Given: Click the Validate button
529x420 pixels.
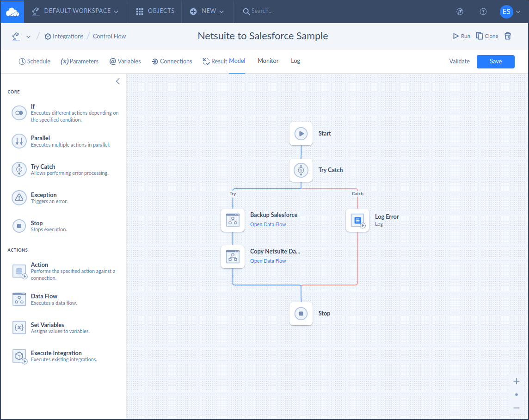Looking at the screenshot, I should [x=459, y=62].
